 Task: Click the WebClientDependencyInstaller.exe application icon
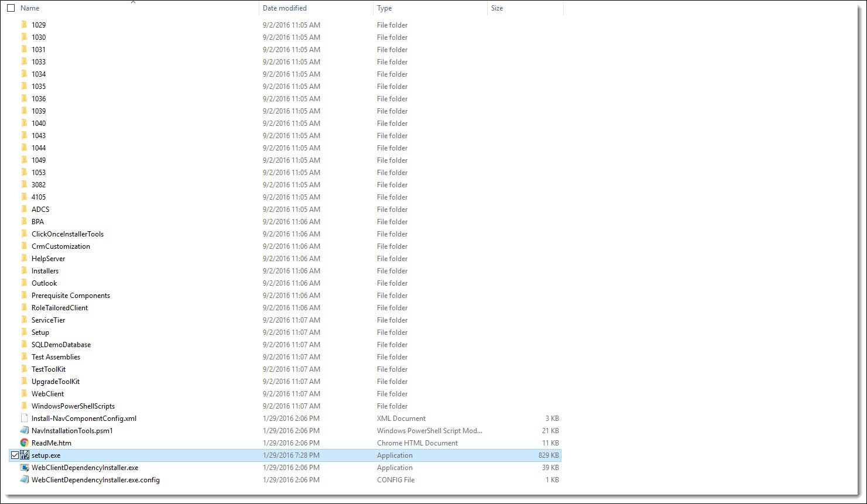[x=24, y=467]
